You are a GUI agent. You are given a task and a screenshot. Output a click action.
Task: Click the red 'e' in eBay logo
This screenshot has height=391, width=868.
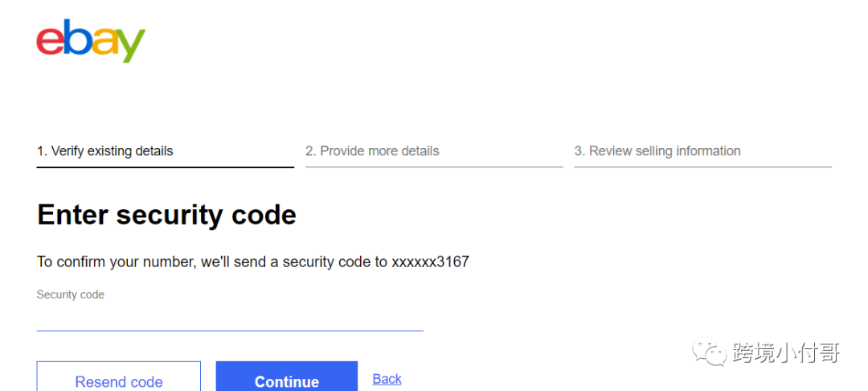(x=51, y=42)
